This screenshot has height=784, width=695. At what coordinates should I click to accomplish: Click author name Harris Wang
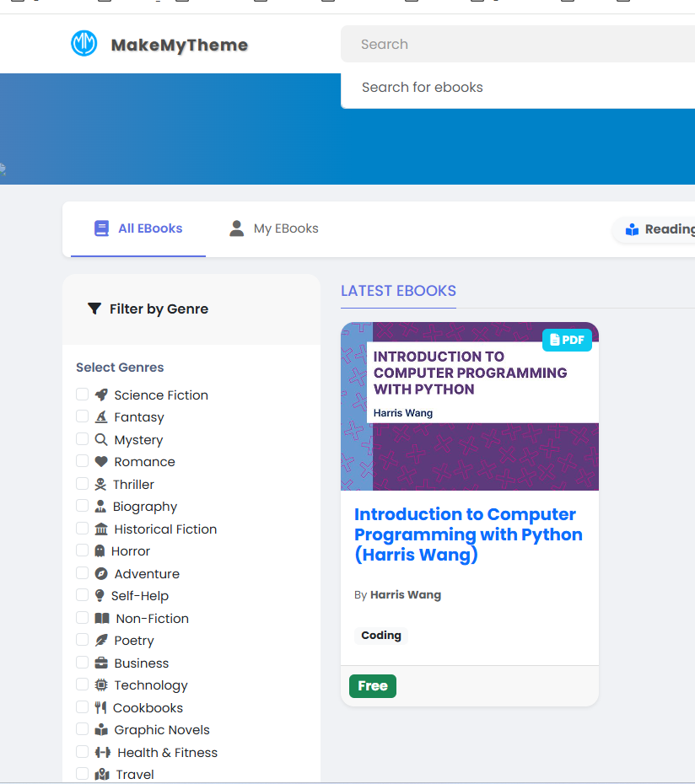coord(406,595)
